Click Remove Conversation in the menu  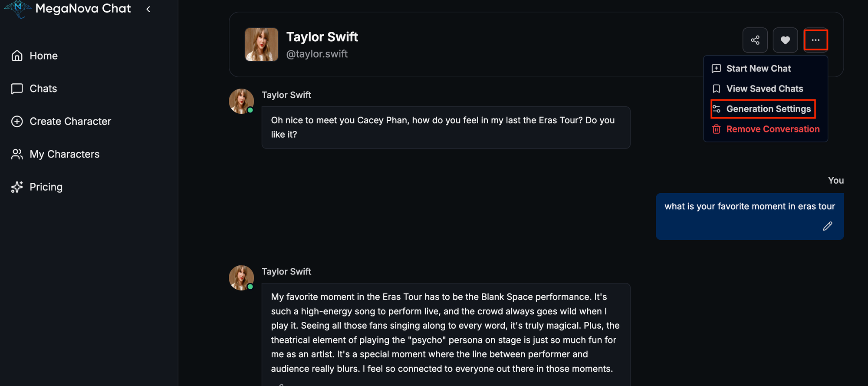click(x=773, y=129)
